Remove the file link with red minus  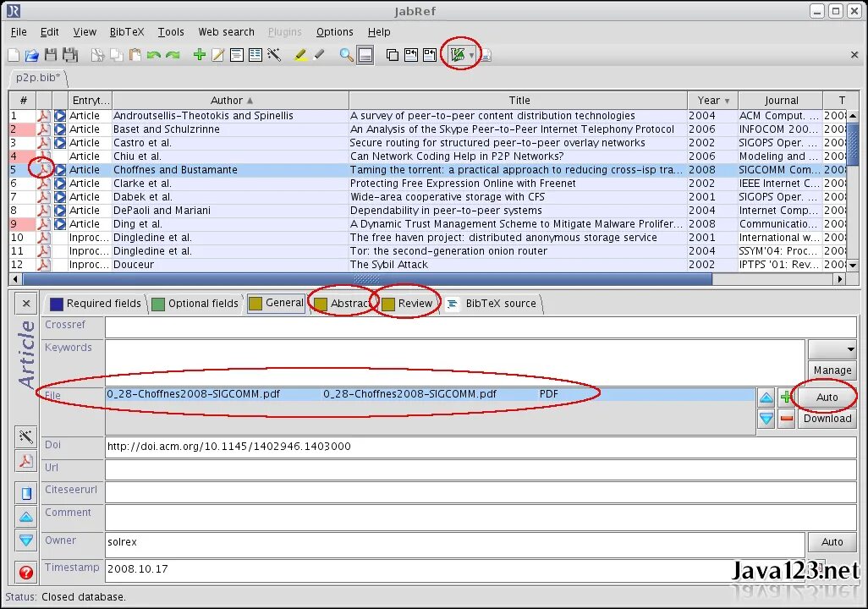coord(786,419)
